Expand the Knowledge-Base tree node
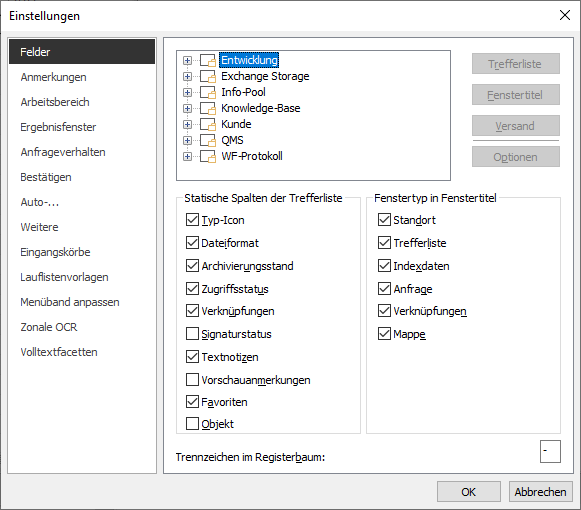This screenshot has width=581, height=510. [x=187, y=108]
